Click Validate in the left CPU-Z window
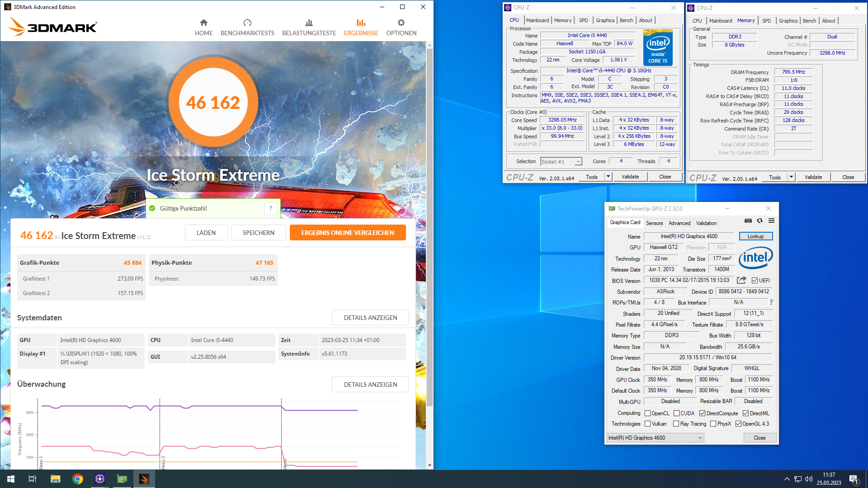The width and height of the screenshot is (868, 488). click(630, 177)
